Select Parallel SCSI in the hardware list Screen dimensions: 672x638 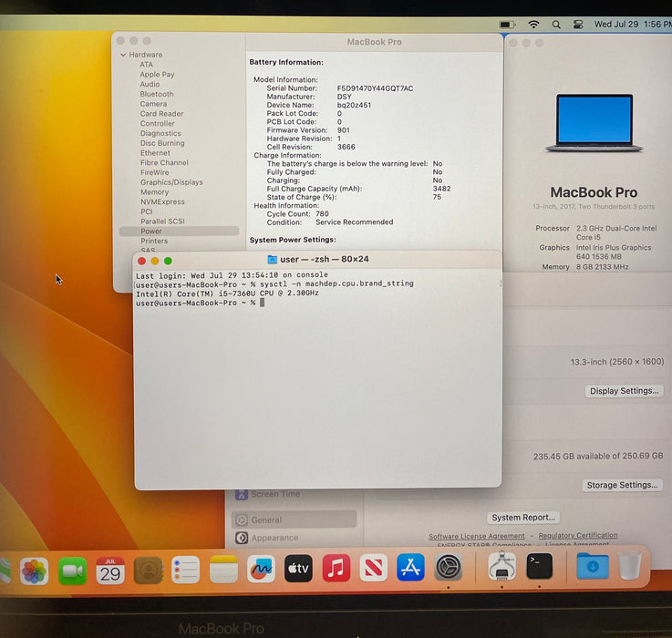[x=163, y=221]
